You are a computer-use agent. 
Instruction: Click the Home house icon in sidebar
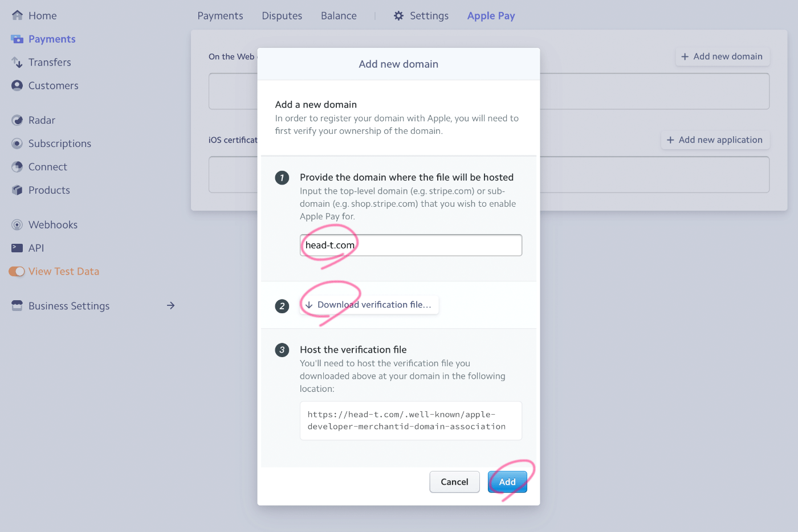17,15
